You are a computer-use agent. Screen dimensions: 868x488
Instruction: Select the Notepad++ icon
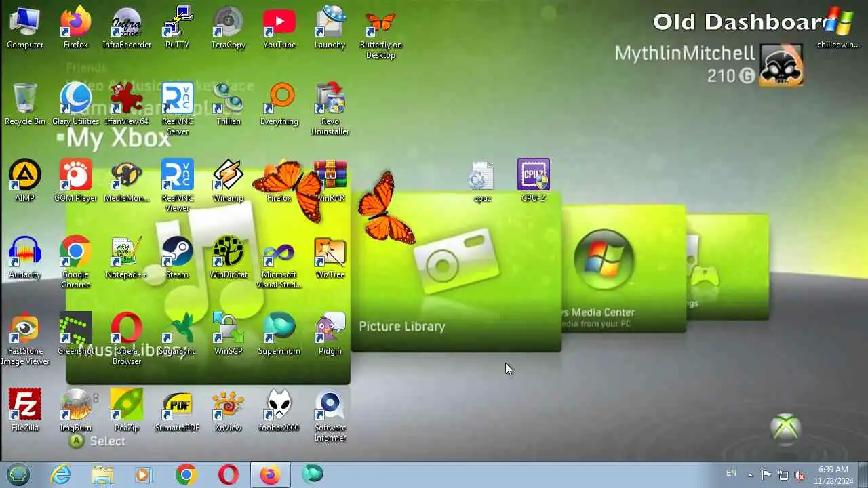[x=127, y=258]
